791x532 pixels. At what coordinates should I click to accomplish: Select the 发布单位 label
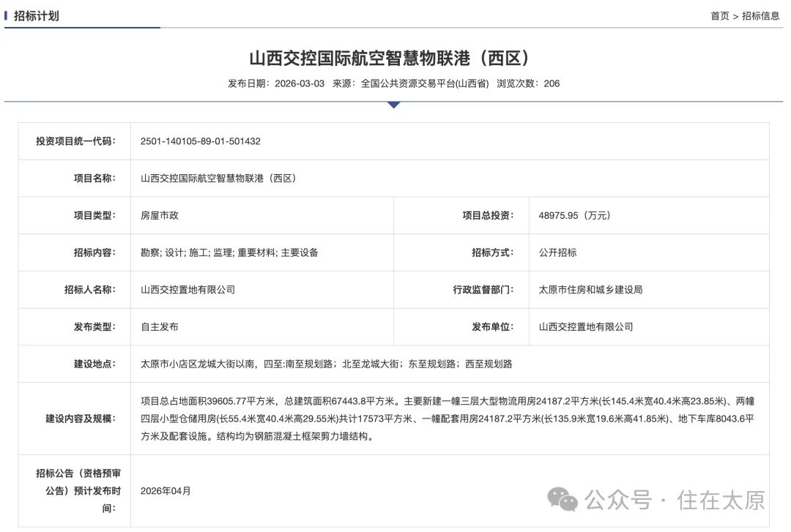(493, 327)
